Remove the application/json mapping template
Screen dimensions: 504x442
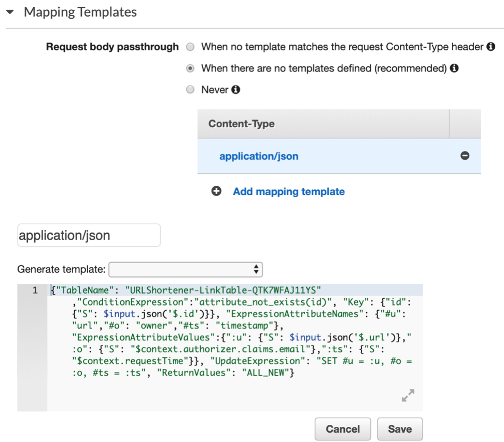point(465,156)
